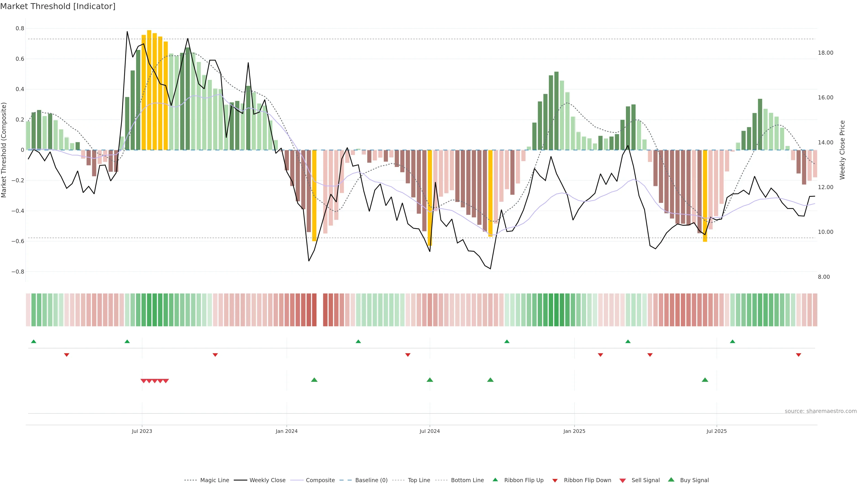Click the Ribbon Flip Down legend triangle
Screen dimensions: 868x488
pyautogui.click(x=555, y=480)
